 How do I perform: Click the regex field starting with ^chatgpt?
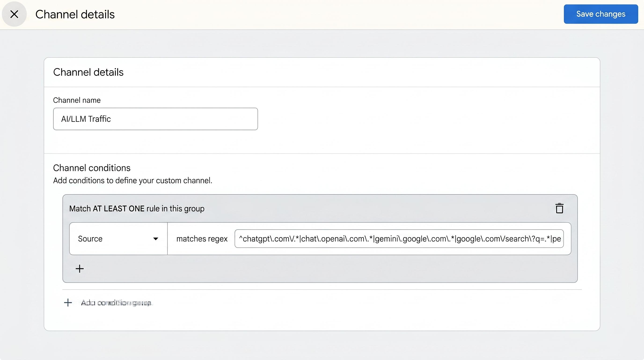(399, 239)
